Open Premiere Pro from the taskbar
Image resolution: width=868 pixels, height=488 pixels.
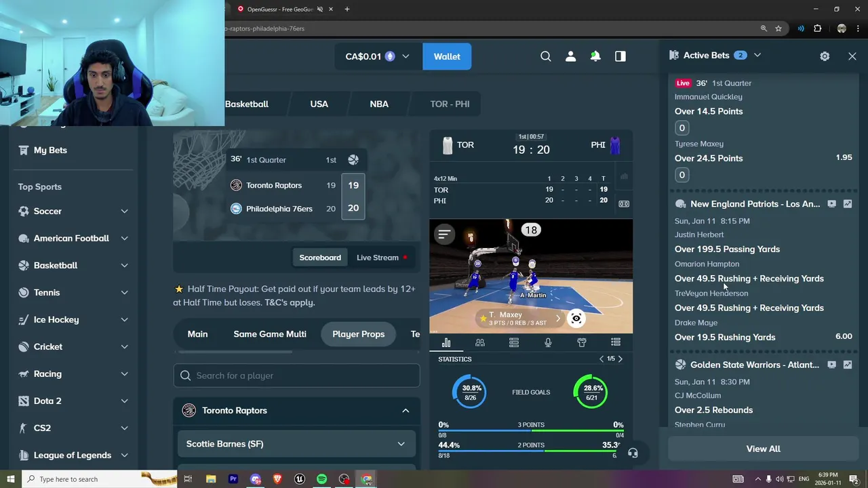tap(233, 479)
